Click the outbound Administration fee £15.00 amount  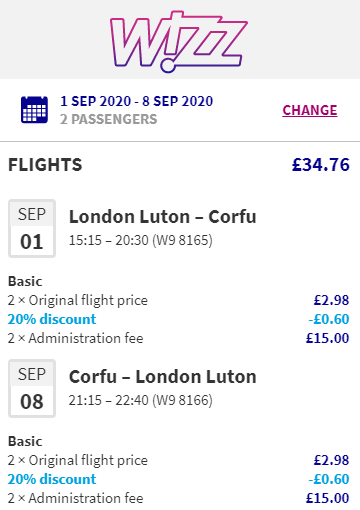(328, 338)
